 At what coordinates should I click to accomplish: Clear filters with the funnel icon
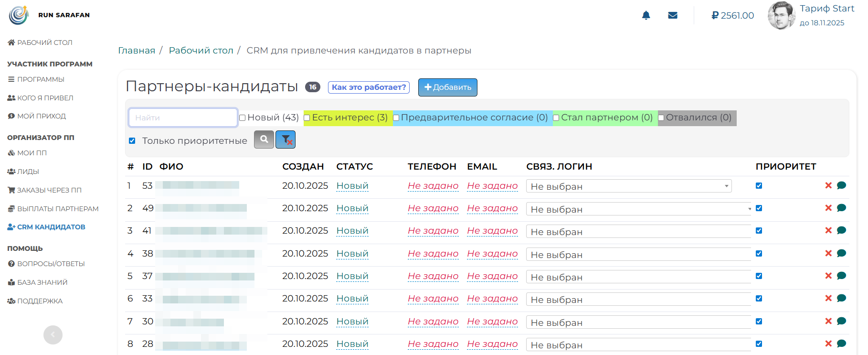click(286, 140)
